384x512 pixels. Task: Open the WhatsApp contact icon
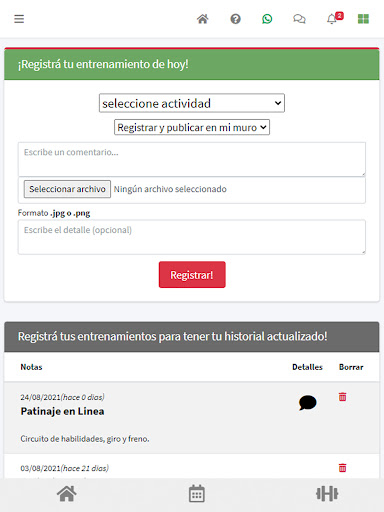tap(267, 19)
